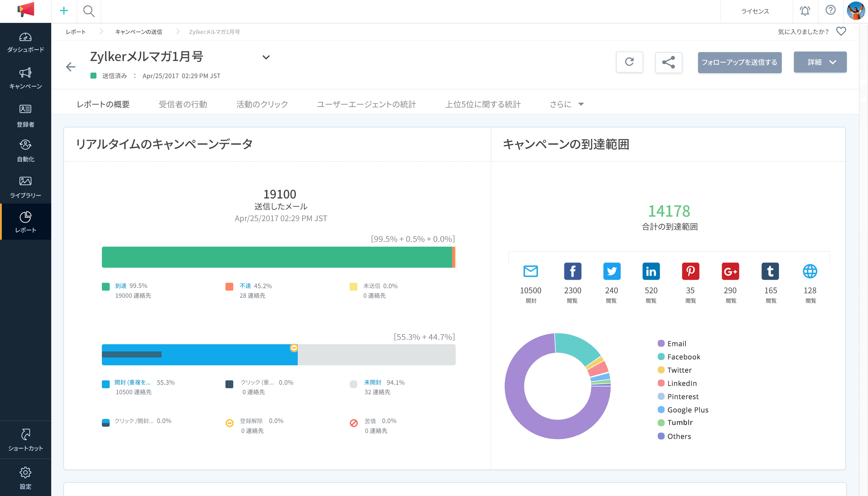Image resolution: width=868 pixels, height=496 pixels.
Task: Open help question mark icon
Action: (831, 10)
